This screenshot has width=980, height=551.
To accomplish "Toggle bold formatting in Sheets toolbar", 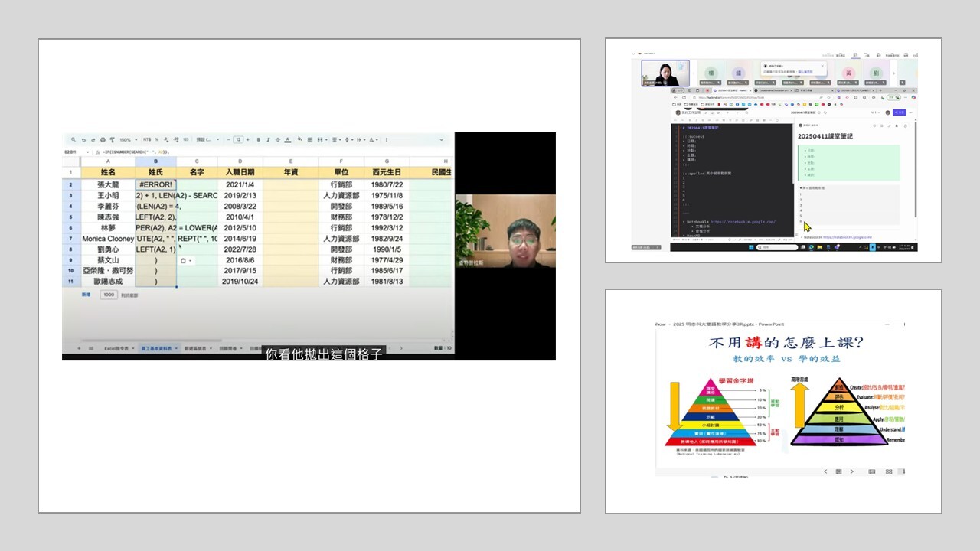I will tap(258, 140).
